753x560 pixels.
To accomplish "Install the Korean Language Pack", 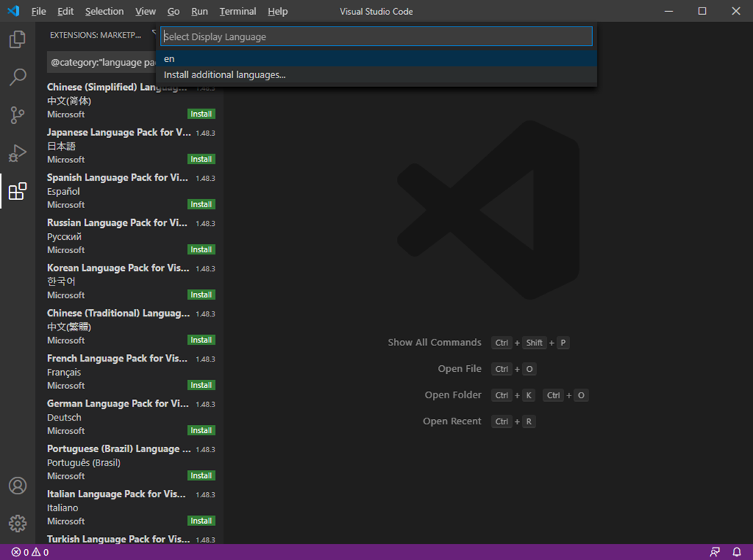I will pos(201,294).
